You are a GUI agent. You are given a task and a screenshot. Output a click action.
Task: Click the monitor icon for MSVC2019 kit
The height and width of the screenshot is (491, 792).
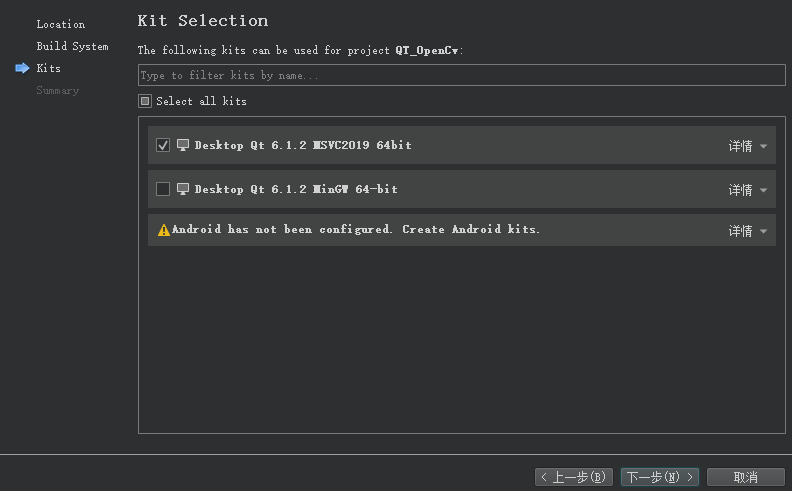coord(183,145)
